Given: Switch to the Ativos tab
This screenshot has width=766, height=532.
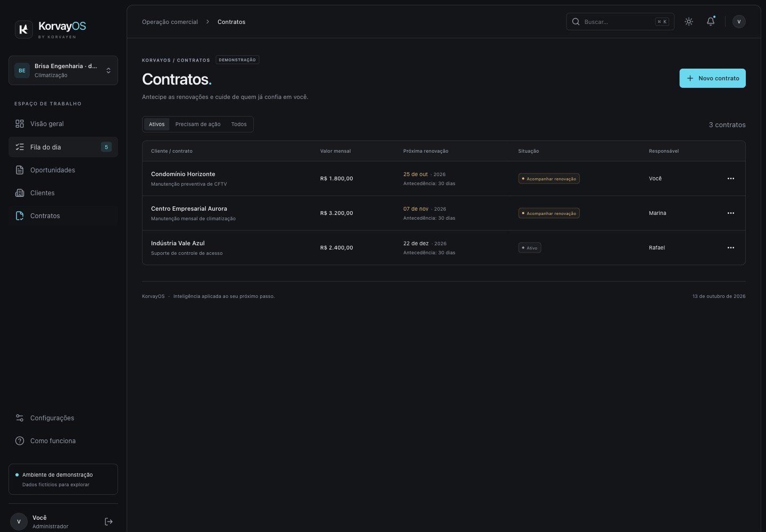Looking at the screenshot, I should [x=157, y=124].
